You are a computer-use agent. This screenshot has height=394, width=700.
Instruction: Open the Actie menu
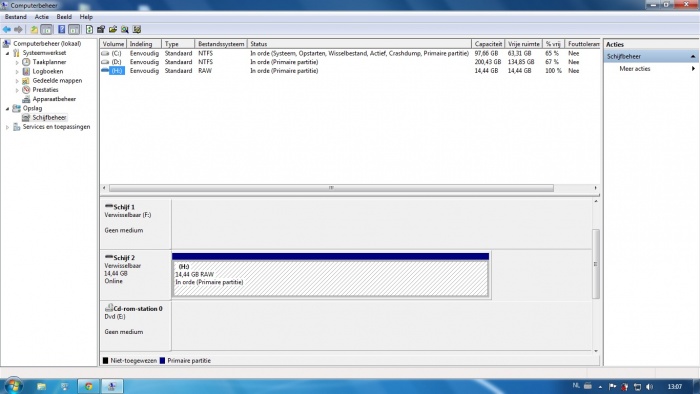pyautogui.click(x=42, y=17)
